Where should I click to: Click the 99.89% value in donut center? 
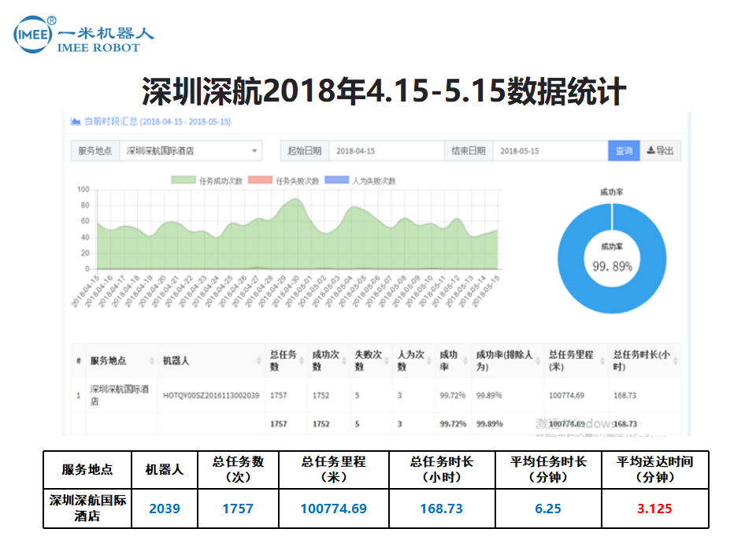tap(612, 266)
